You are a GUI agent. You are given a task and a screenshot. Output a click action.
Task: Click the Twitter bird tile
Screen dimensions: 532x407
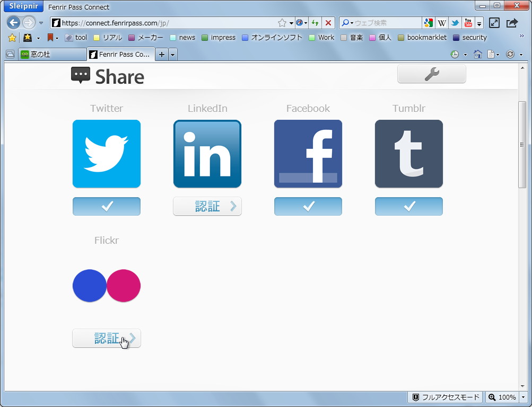(x=107, y=154)
